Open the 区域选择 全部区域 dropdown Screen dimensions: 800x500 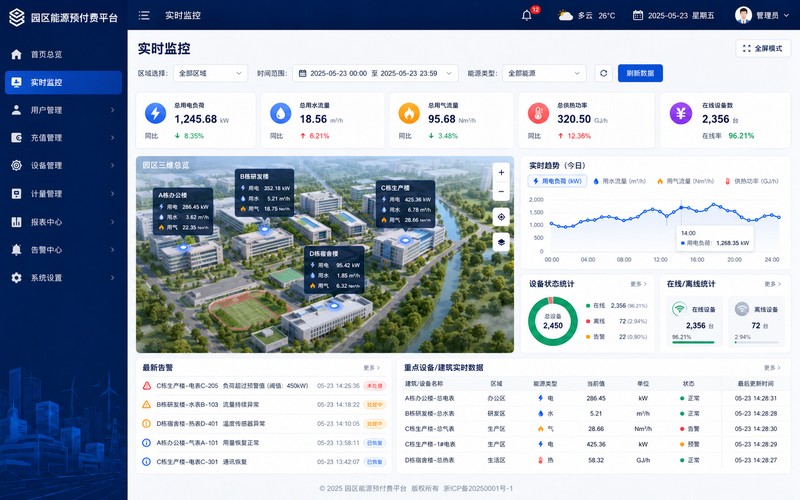pyautogui.click(x=210, y=73)
